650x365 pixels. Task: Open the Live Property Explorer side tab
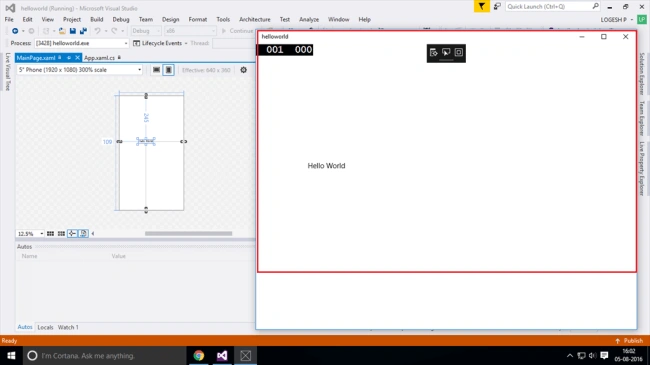[642, 168]
